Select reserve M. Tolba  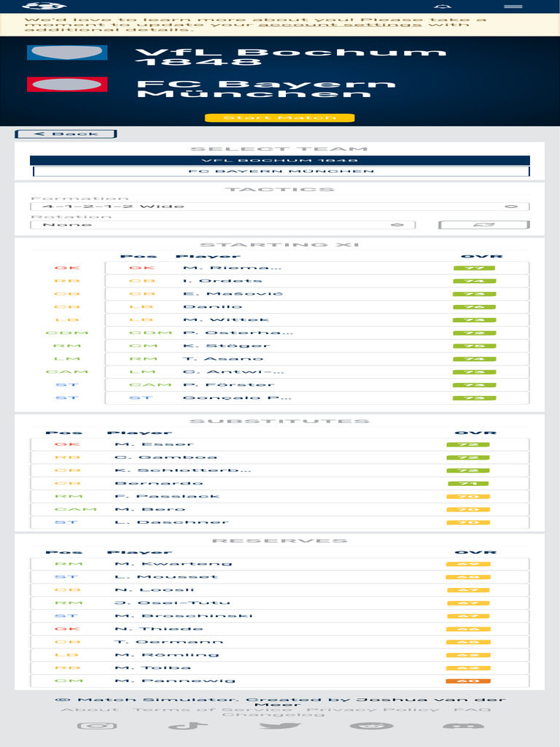coord(280,668)
